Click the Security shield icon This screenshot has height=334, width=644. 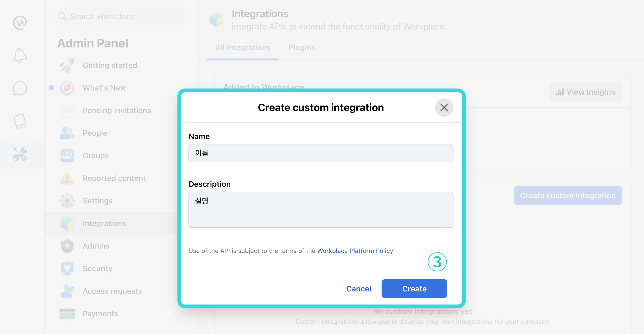click(67, 269)
